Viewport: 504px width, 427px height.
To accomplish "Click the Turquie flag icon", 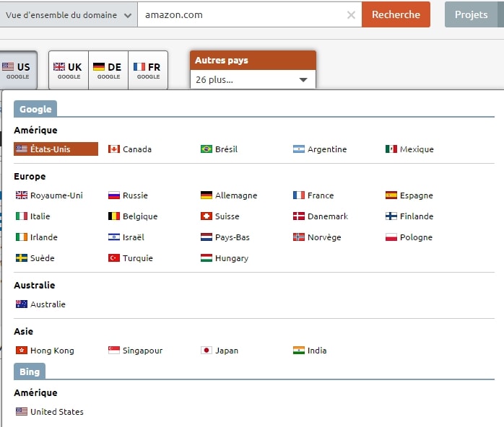I will 114,257.
